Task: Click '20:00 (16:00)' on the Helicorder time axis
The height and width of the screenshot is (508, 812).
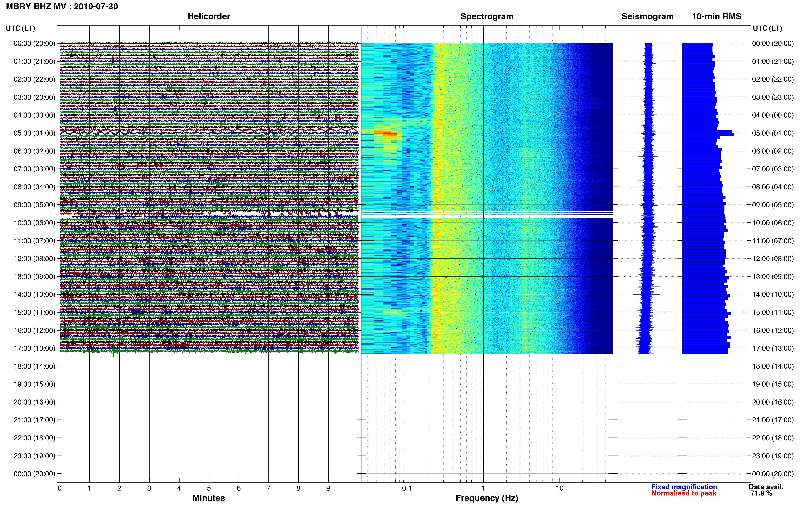Action: [x=34, y=402]
